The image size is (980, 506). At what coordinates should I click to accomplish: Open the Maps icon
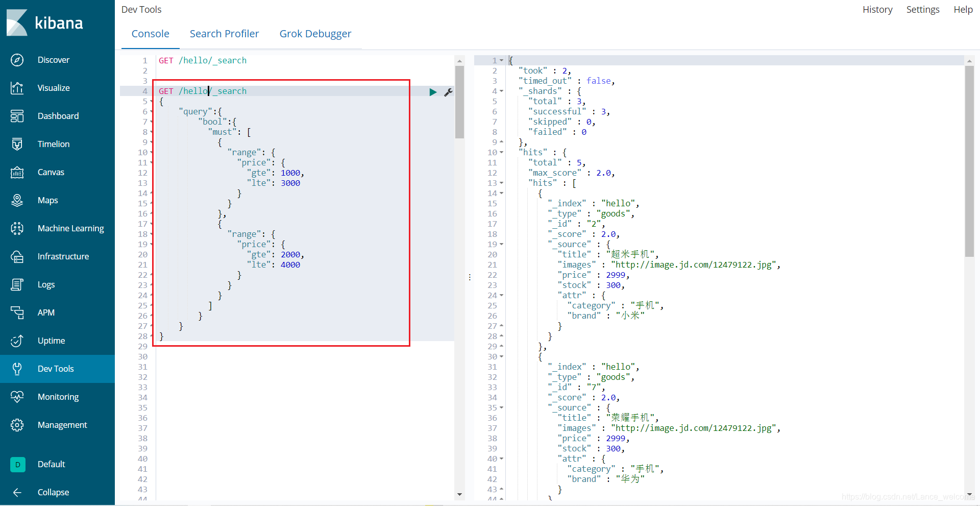[17, 200]
